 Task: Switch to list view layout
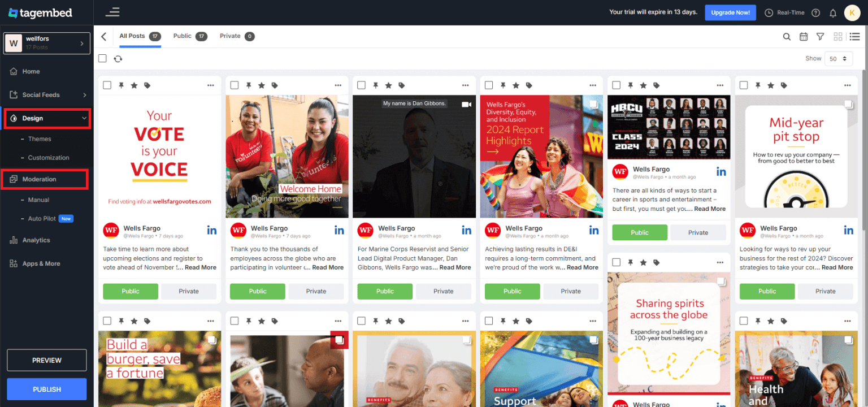(855, 36)
